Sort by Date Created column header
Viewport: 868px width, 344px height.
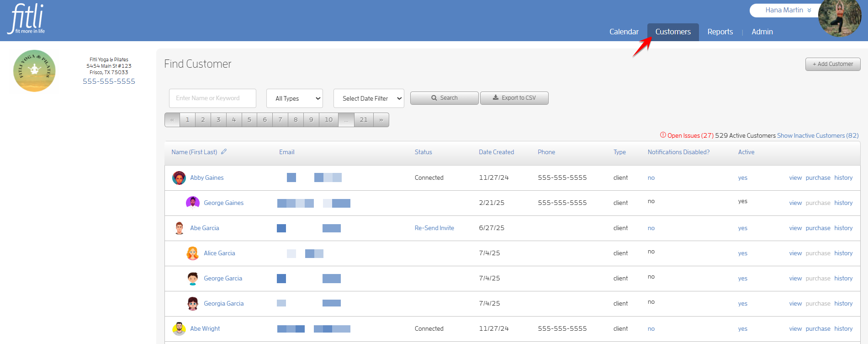(x=497, y=152)
